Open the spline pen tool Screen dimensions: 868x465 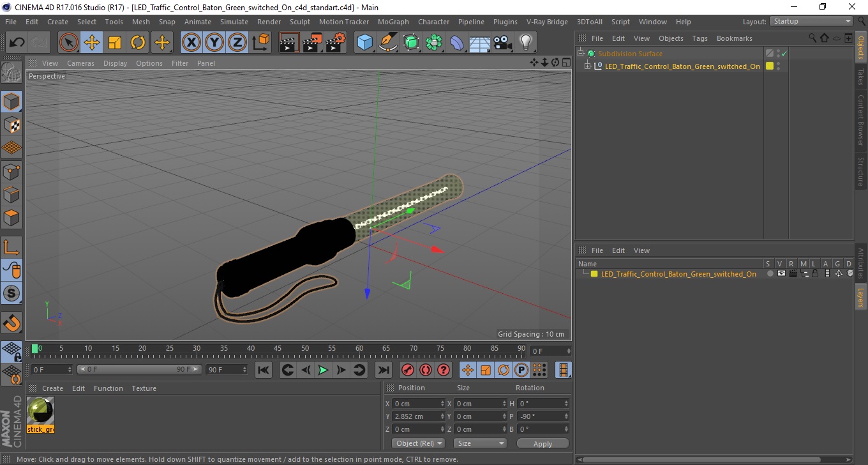pos(388,43)
